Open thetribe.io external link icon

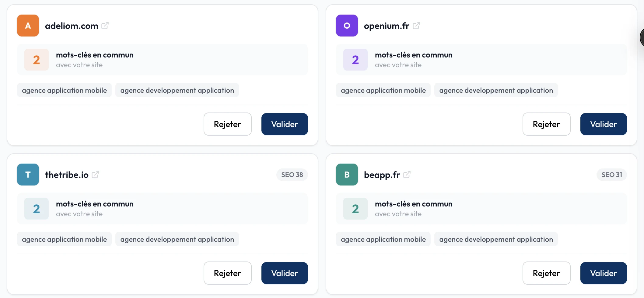pos(95,175)
